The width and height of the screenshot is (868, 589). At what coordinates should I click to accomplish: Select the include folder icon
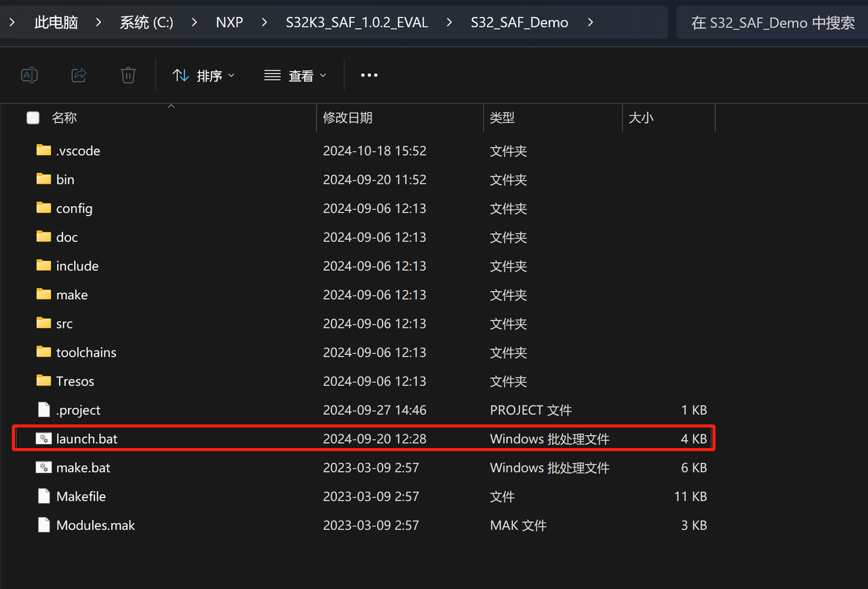click(43, 265)
